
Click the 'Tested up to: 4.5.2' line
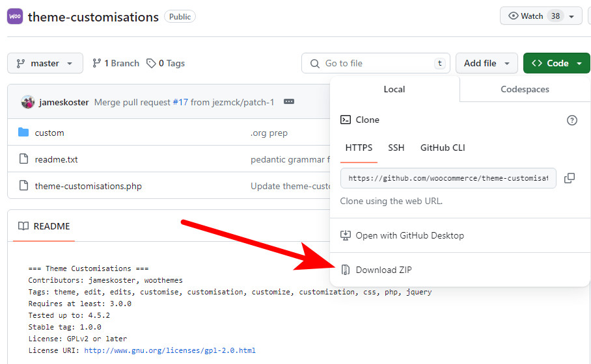tap(69, 315)
